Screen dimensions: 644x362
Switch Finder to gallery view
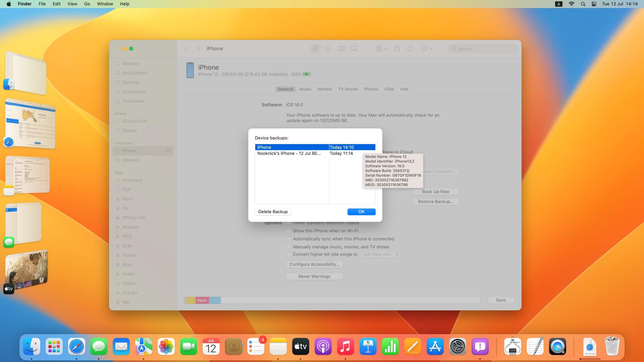point(354,49)
